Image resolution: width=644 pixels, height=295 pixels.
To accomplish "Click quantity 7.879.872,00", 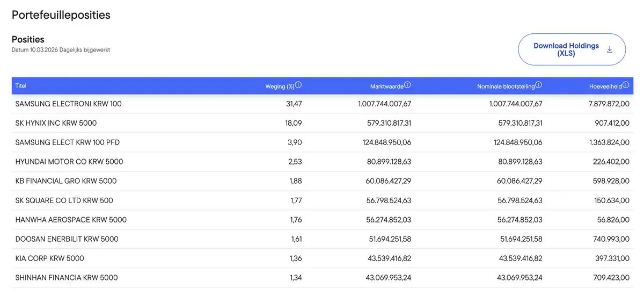I will point(609,104).
